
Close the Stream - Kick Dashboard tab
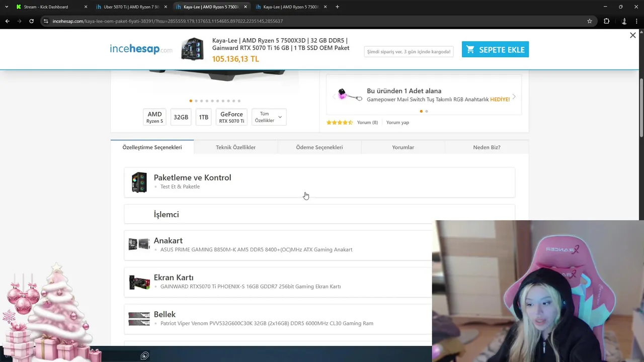[x=86, y=7]
